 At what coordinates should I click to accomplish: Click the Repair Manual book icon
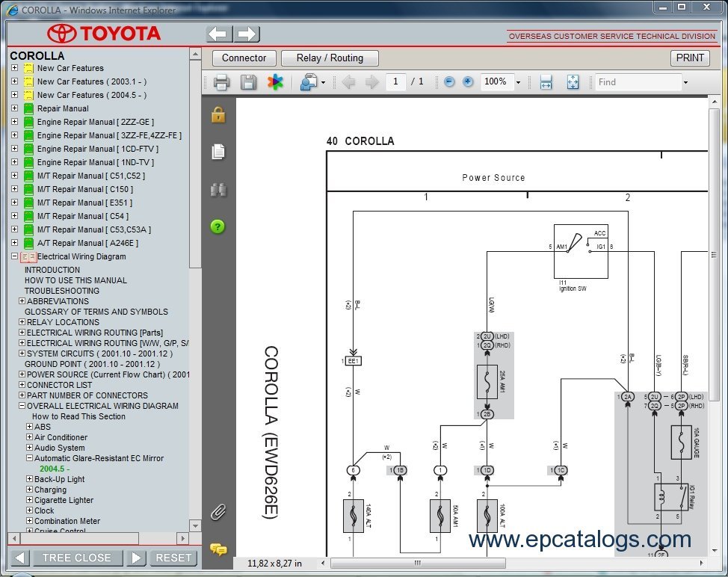pos(29,108)
